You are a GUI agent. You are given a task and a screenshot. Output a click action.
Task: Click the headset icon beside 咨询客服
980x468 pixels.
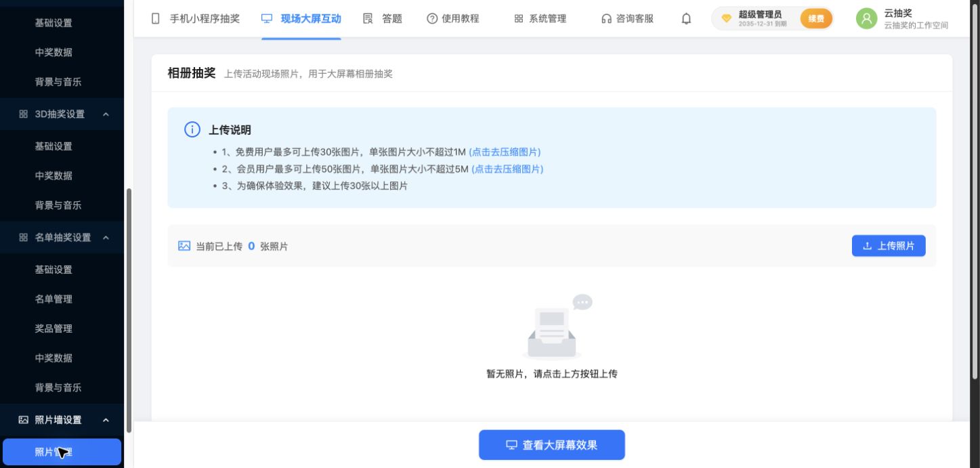(x=606, y=19)
